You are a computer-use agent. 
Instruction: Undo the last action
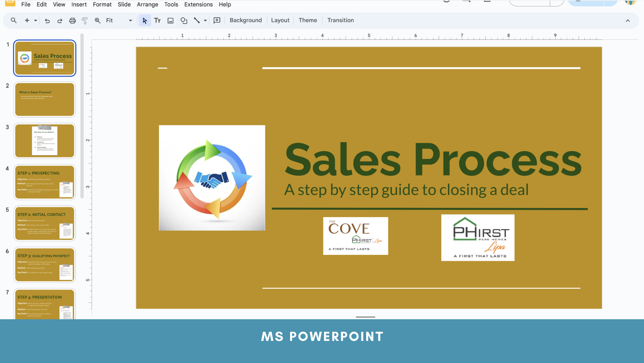[47, 20]
